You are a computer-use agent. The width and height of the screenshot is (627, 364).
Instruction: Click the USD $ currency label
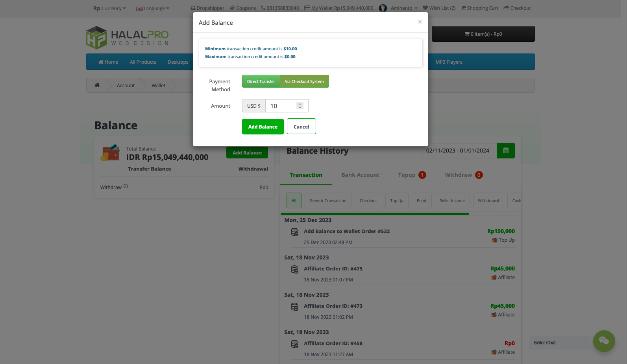point(254,106)
